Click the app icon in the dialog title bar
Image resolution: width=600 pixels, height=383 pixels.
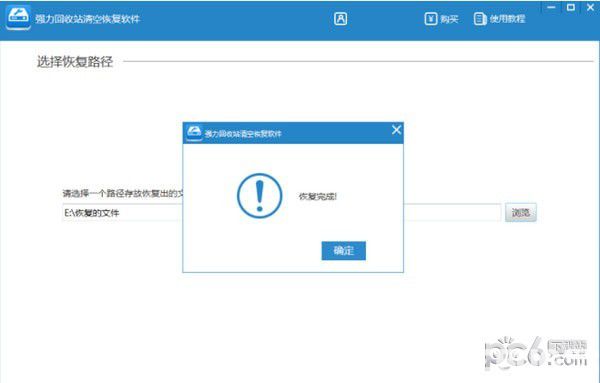tap(194, 133)
